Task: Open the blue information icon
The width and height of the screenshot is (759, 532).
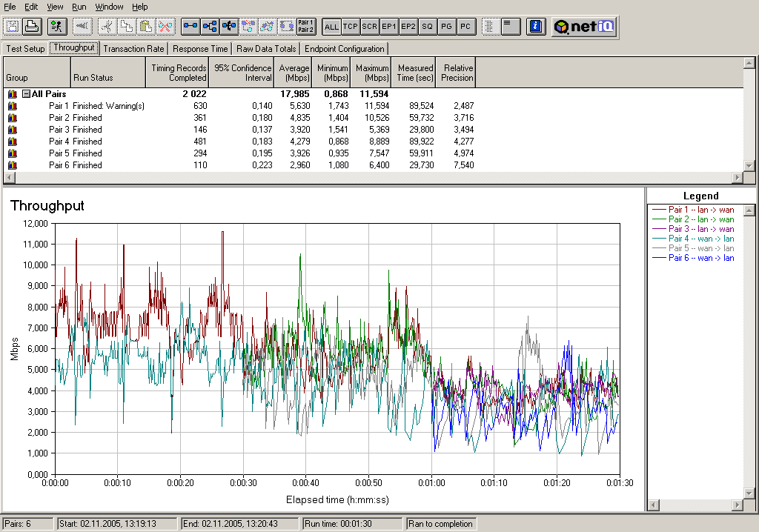Action: point(536,27)
